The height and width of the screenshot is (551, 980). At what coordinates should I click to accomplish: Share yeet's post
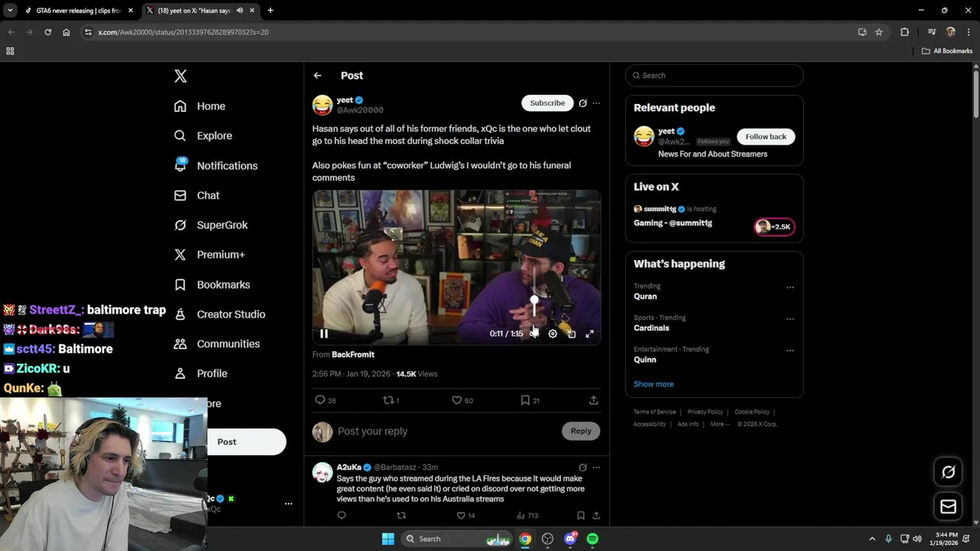(593, 400)
